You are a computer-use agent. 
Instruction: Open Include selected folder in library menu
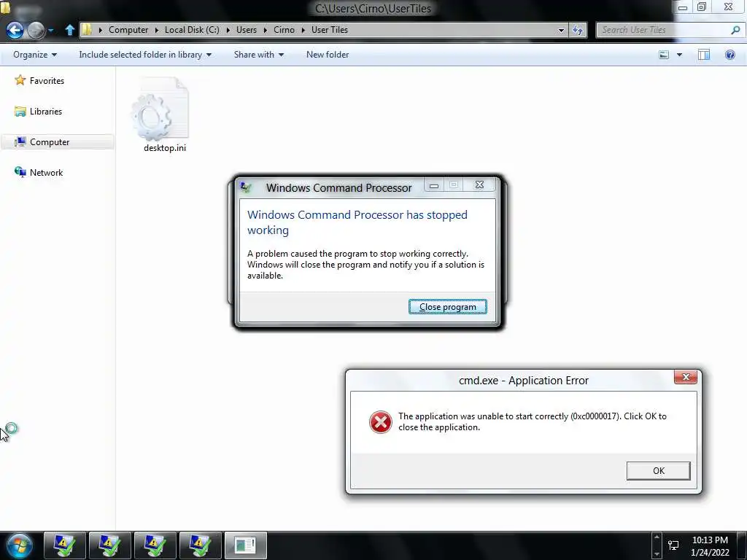point(145,55)
